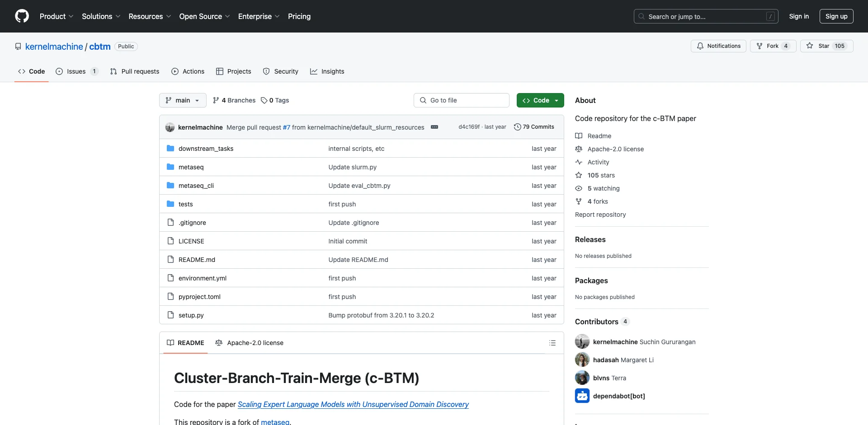The height and width of the screenshot is (425, 868).
Task: Select the Apache-2.0 license tab
Action: [x=250, y=343]
